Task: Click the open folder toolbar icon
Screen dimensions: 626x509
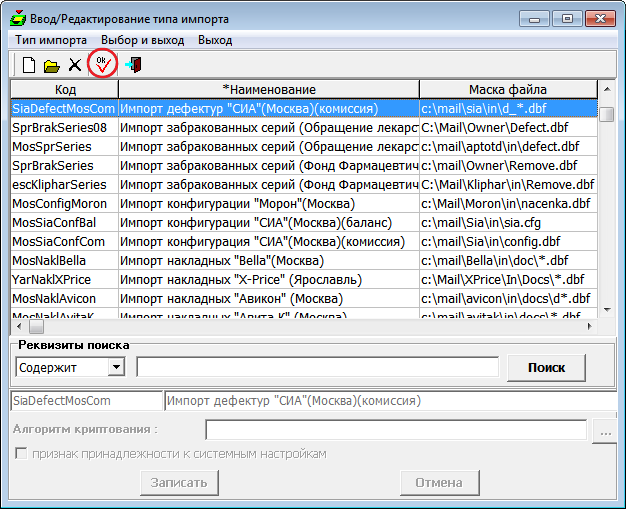Action: pos(52,66)
